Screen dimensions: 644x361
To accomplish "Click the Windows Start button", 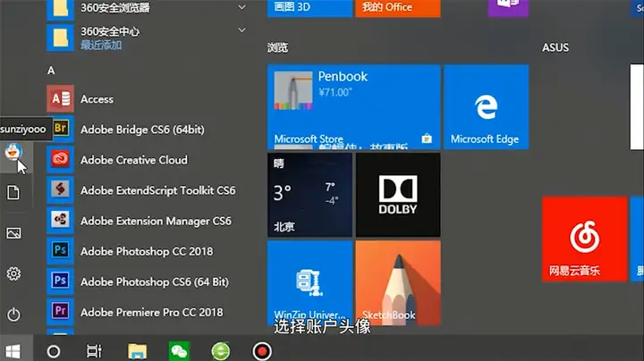I will click(x=13, y=351).
